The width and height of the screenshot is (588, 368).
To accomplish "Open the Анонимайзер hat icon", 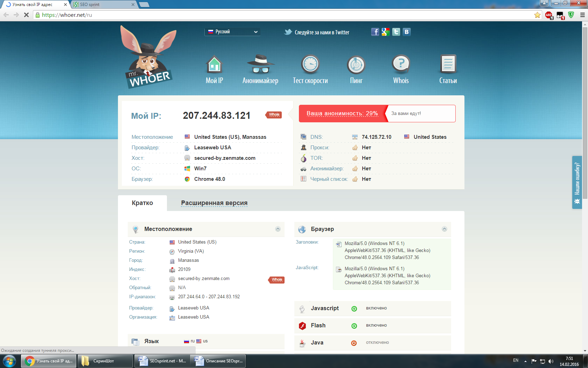I will pos(260,64).
